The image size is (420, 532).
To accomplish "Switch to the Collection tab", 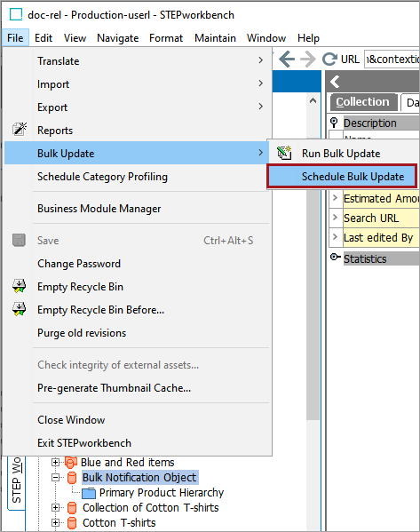I will [x=362, y=102].
